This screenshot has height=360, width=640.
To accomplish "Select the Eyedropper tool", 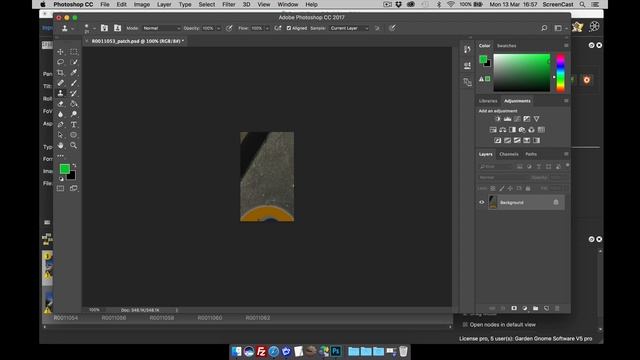I will [x=73, y=73].
